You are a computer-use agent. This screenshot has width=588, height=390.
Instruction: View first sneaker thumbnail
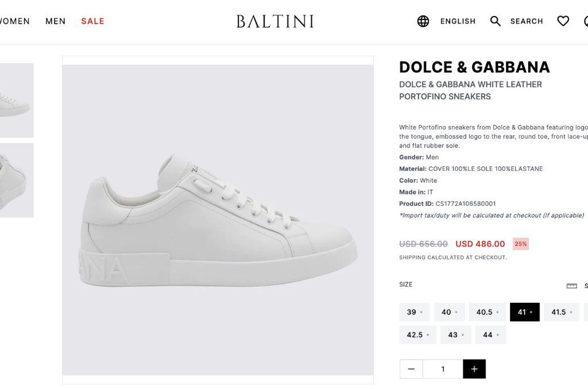click(16, 100)
